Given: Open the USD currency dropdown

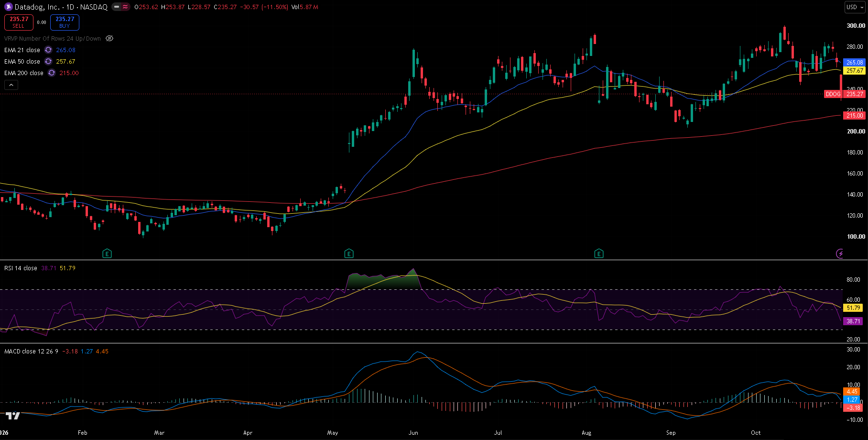Looking at the screenshot, I should tap(855, 7).
